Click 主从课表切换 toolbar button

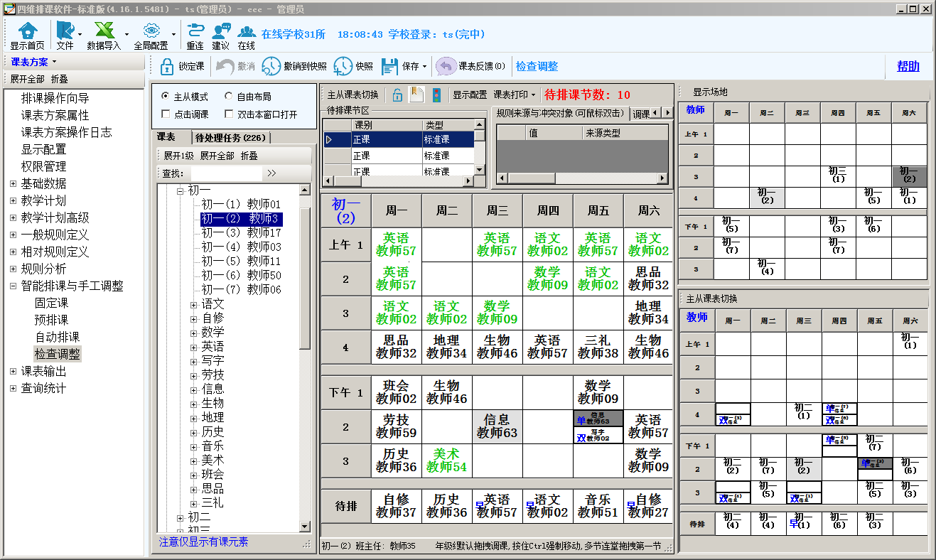coord(353,95)
